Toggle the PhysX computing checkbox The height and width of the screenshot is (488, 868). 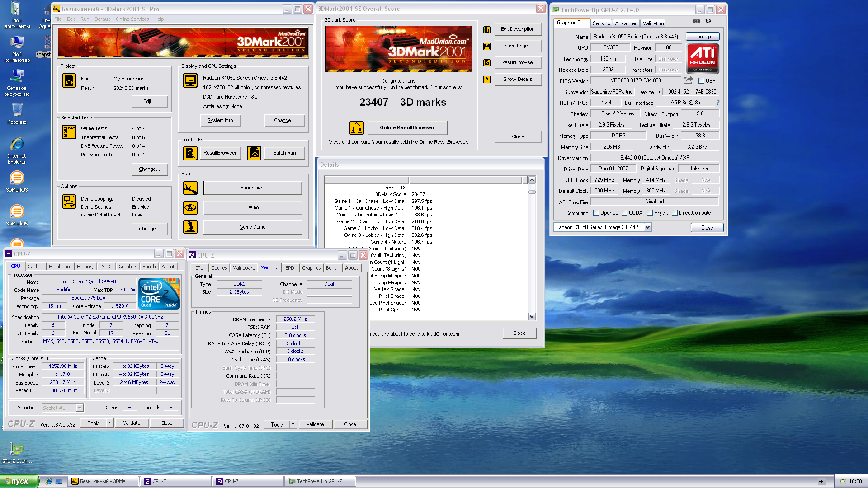(650, 213)
